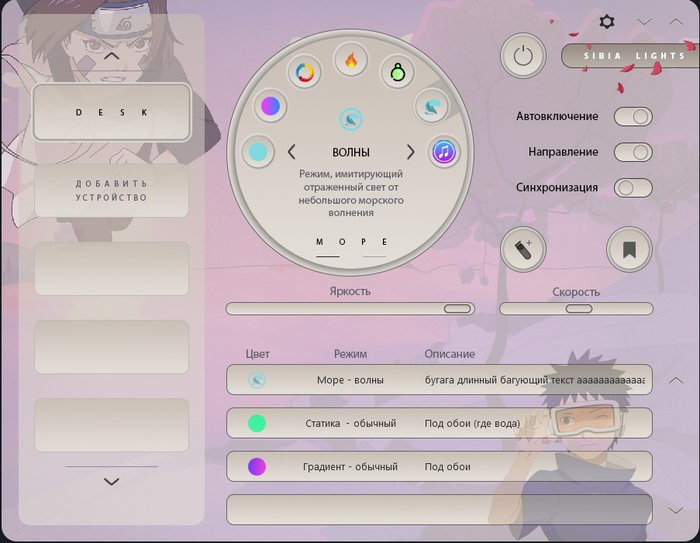Select the Градиент - обычный preset row
The width and height of the screenshot is (700, 543).
tap(439, 467)
